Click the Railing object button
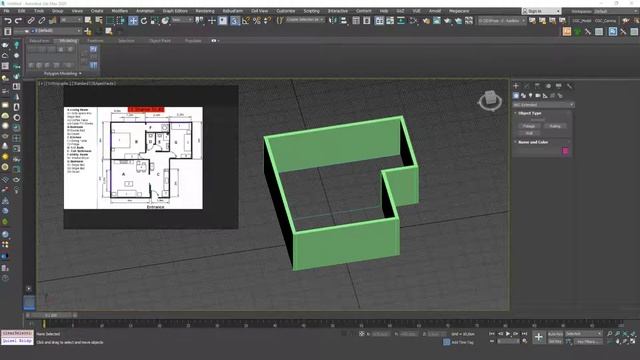The height and width of the screenshot is (360, 640). coord(555,126)
